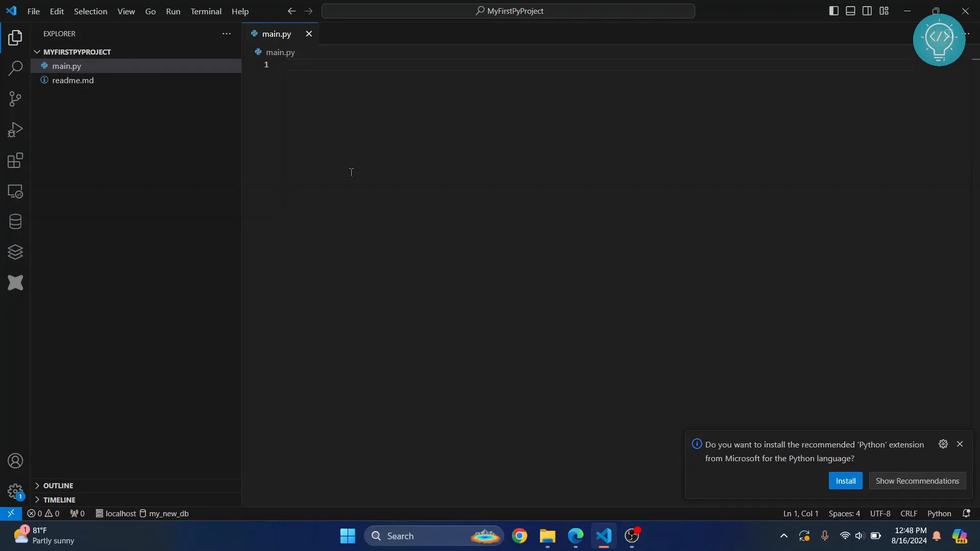This screenshot has height=551, width=980.
Task: Show extension recommendations
Action: tap(917, 481)
